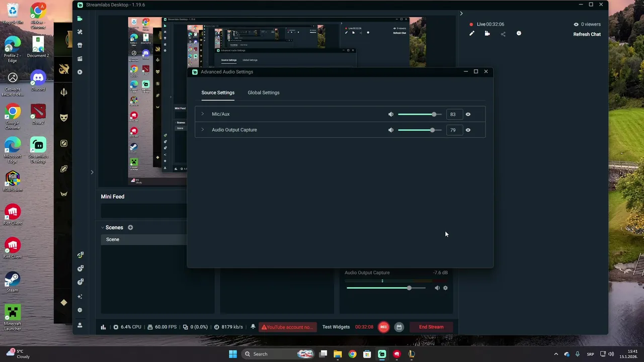The image size is (644, 362).
Task: Click End Stream button
Action: (431, 327)
